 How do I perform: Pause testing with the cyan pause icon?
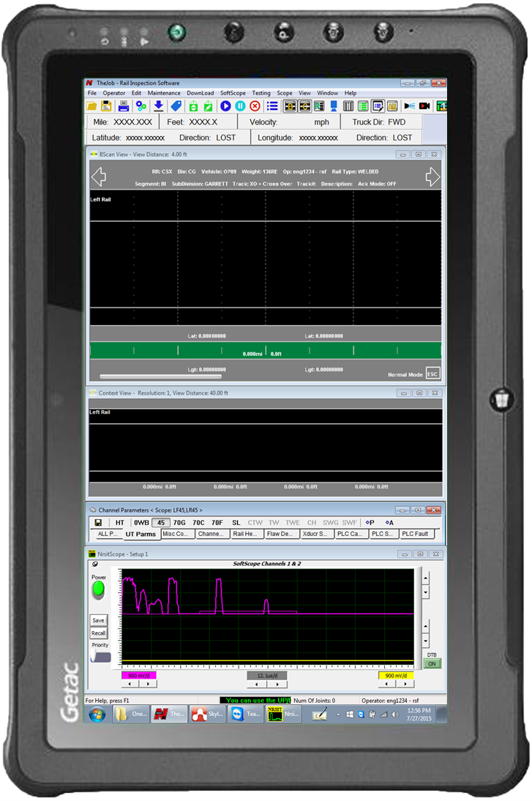click(x=240, y=106)
